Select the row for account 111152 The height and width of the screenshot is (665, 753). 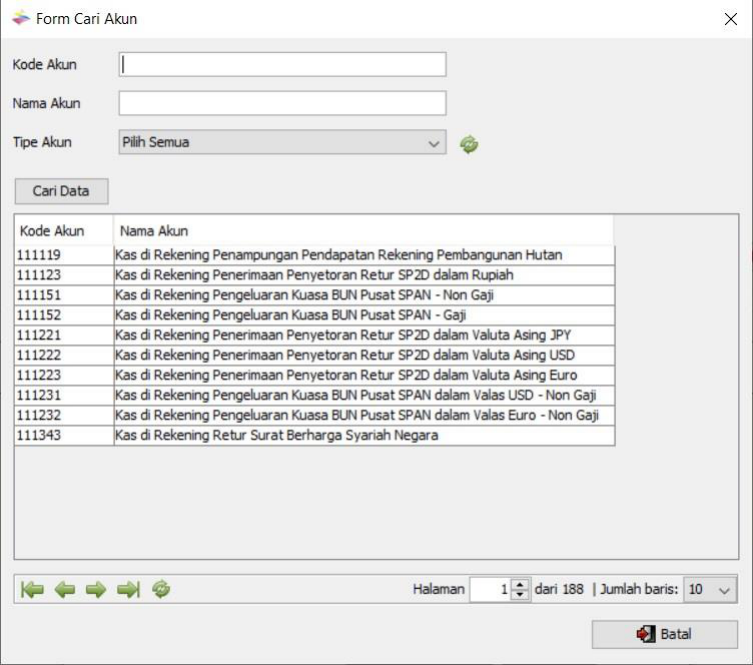[64, 315]
